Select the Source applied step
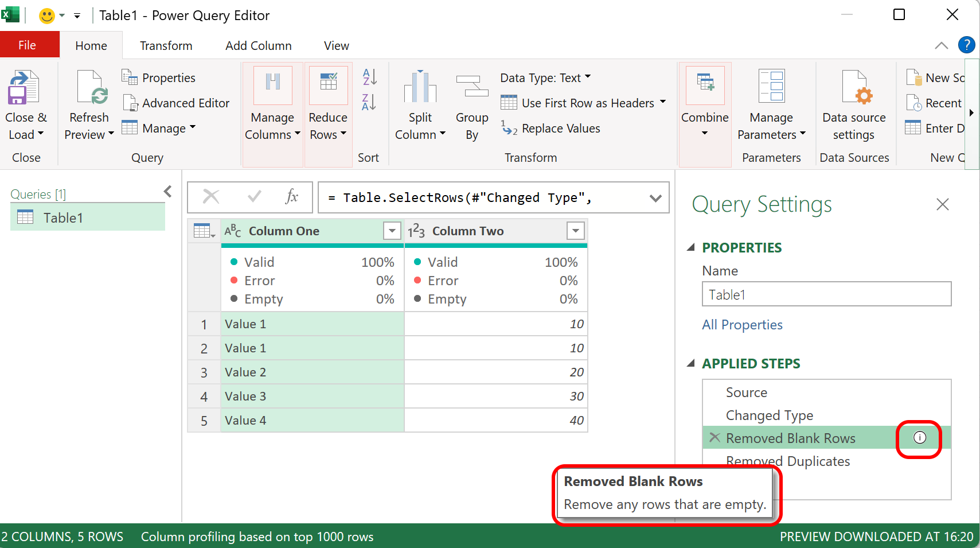The width and height of the screenshot is (980, 548). [x=826, y=392]
